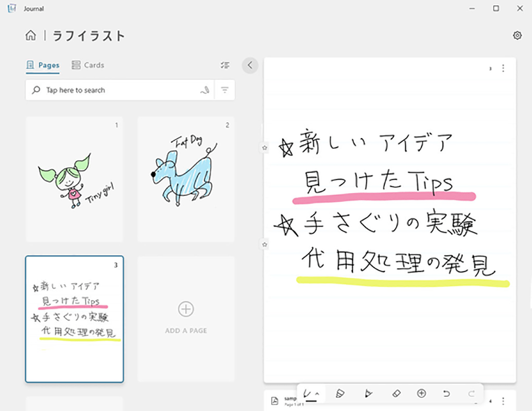Open page 4 more options menu
The width and height of the screenshot is (532, 411).
[503, 401]
